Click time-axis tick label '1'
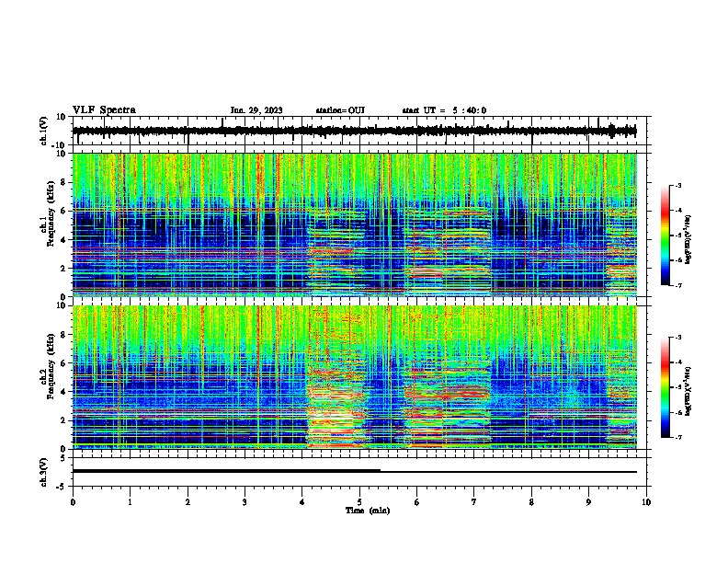 (130, 502)
